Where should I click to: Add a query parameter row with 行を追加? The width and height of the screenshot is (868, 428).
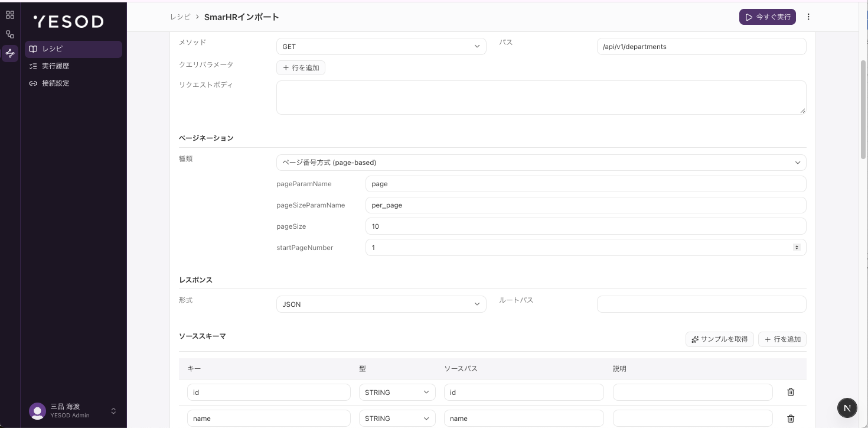301,68
